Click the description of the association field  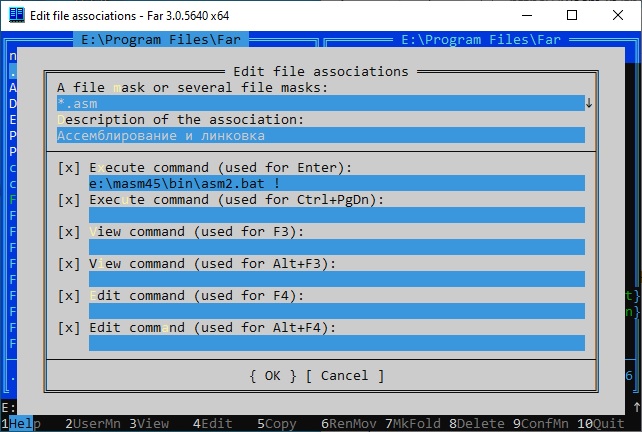[x=320, y=135]
